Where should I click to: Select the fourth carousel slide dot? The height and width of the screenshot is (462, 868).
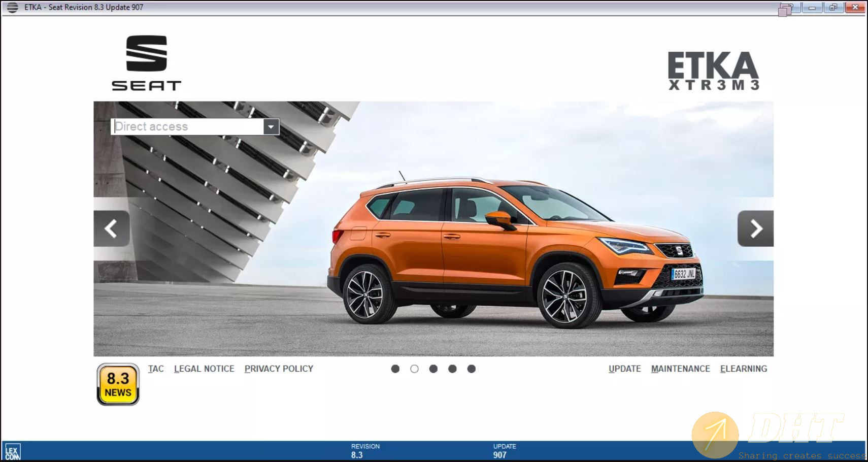pos(452,369)
